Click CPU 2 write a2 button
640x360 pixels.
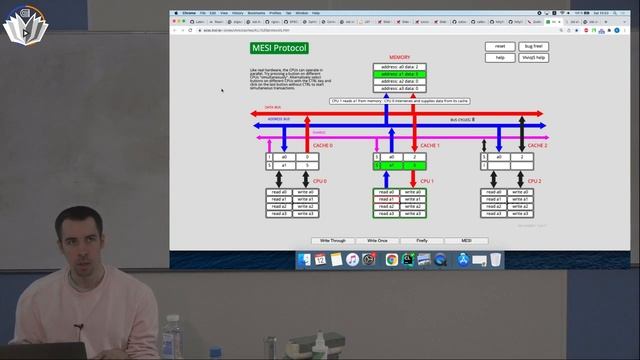[520, 207]
